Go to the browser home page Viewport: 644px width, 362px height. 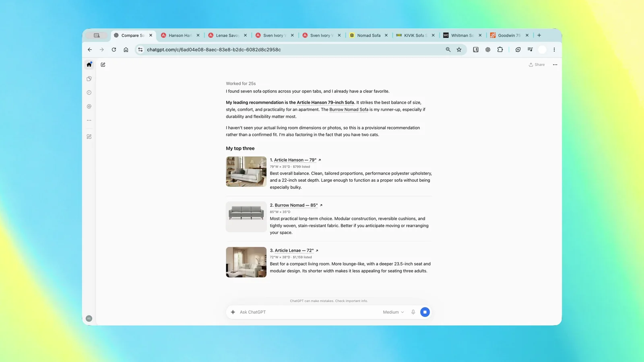[x=126, y=49]
